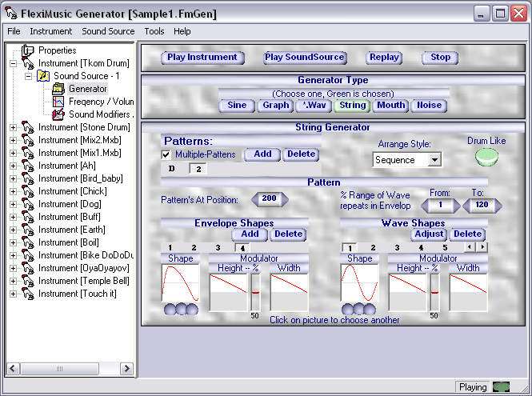Click the Pattern's At Position 200 value

(x=270, y=198)
